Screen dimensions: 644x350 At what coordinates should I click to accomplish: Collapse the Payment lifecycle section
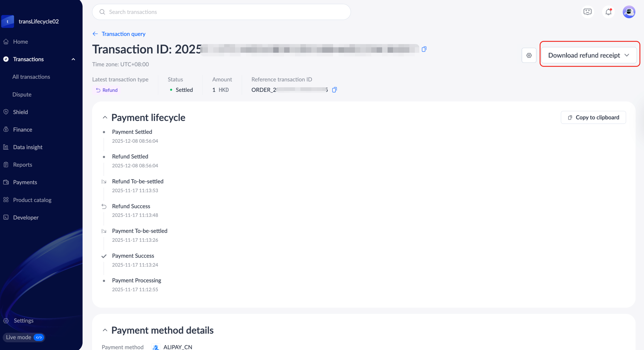tap(105, 117)
